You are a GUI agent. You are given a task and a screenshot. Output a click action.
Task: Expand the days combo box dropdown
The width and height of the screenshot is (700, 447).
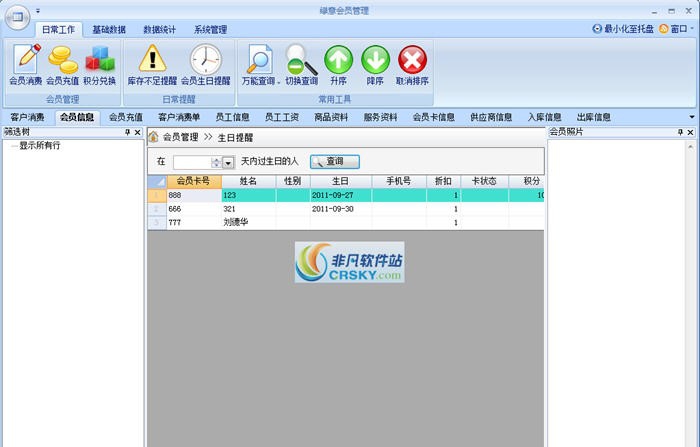pos(228,163)
